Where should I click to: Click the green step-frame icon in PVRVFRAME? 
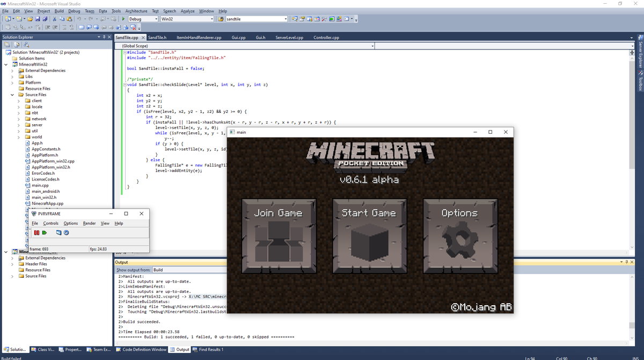(45, 233)
